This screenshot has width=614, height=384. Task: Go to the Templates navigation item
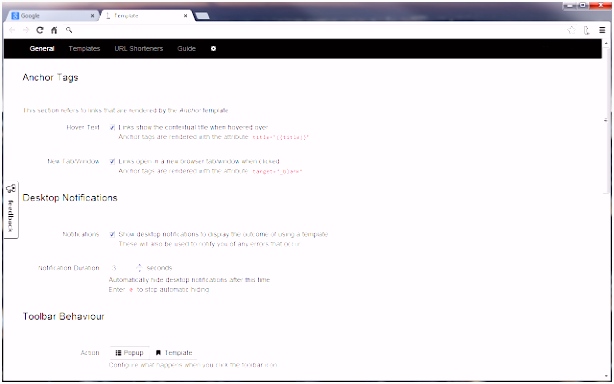click(x=84, y=49)
